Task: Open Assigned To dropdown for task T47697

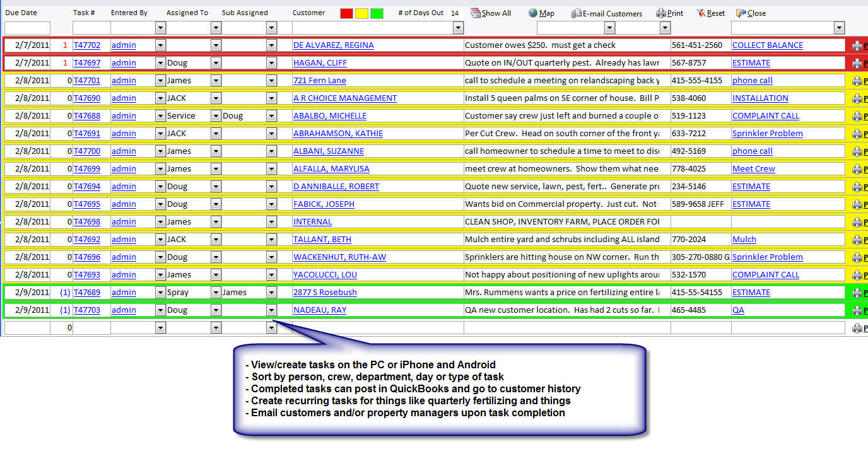Action: [x=216, y=63]
